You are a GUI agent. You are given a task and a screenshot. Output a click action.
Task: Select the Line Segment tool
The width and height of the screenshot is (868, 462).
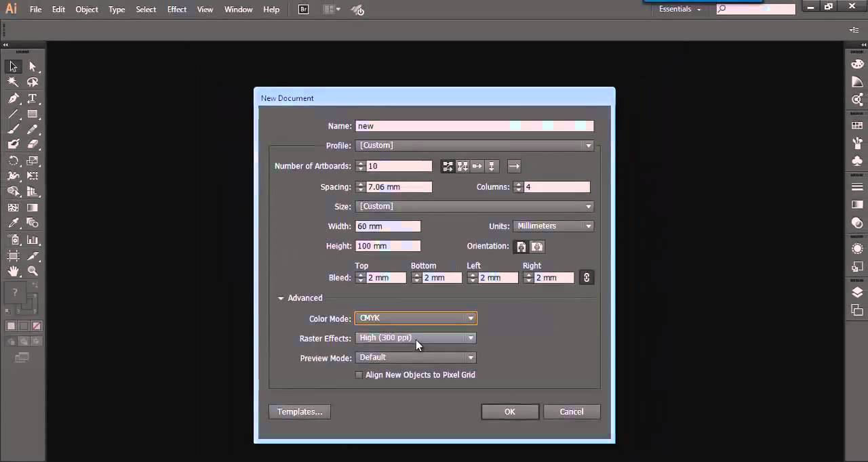tap(13, 114)
